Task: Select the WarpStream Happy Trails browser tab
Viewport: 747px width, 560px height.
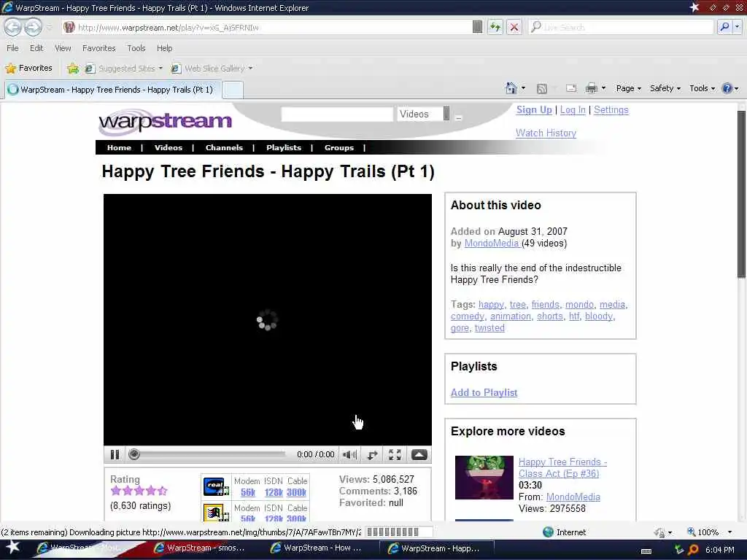Action: pos(113,90)
